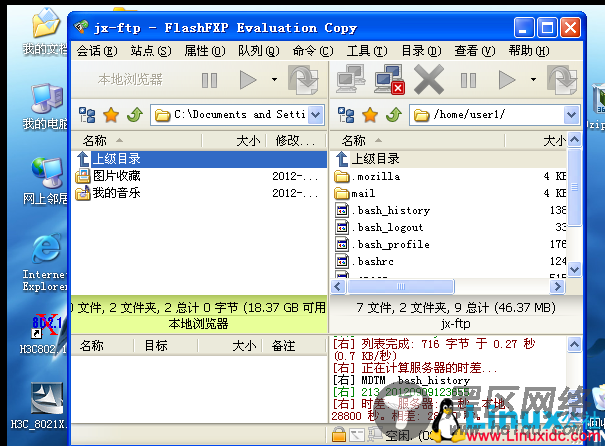Screen dimensions: 605x446
Task: Open the 帮助 menu
Action: click(x=529, y=51)
